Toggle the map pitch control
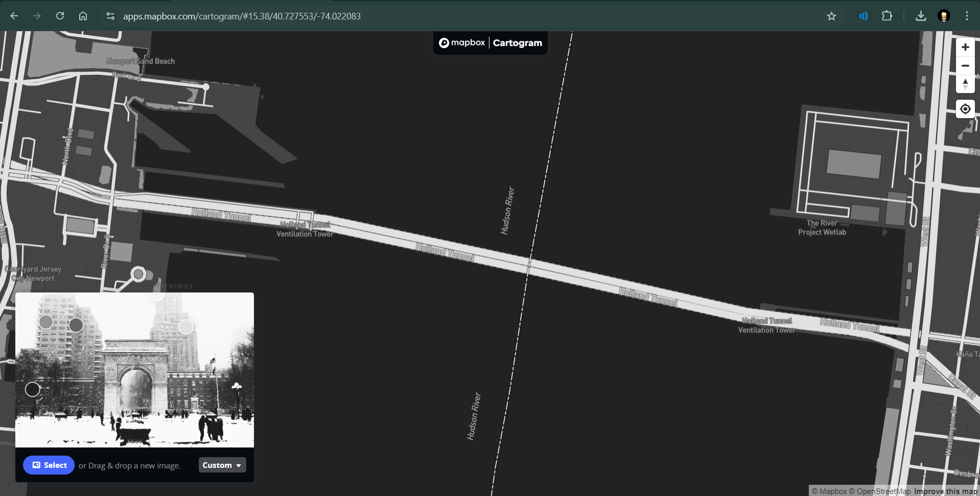Viewport: 980px width, 496px height. tap(965, 84)
